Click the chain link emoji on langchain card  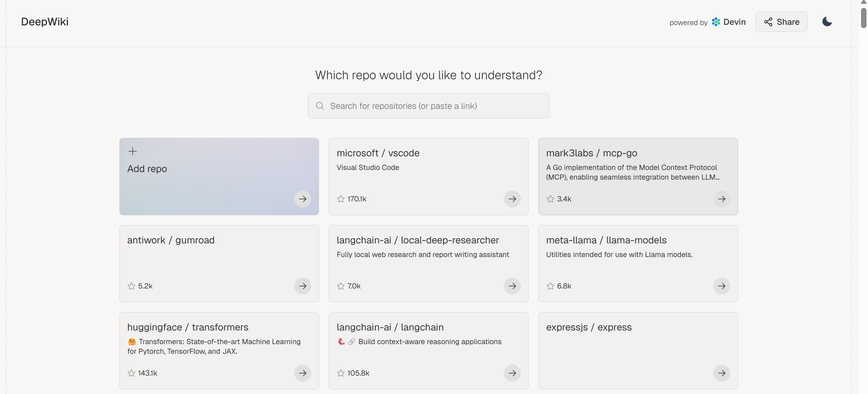coord(351,342)
